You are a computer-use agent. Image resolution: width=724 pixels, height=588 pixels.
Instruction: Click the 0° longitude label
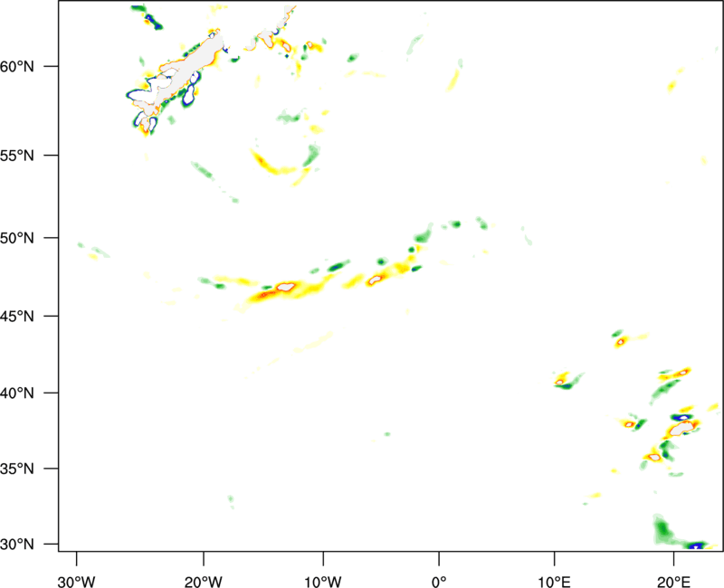point(439,583)
